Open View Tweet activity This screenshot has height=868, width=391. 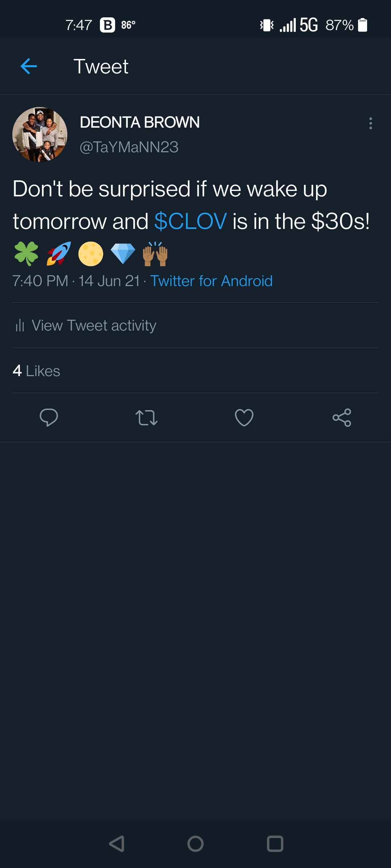(x=94, y=325)
